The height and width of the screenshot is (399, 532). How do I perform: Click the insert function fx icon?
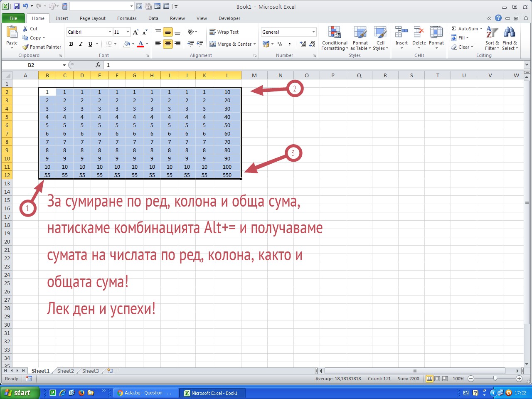(x=98, y=65)
